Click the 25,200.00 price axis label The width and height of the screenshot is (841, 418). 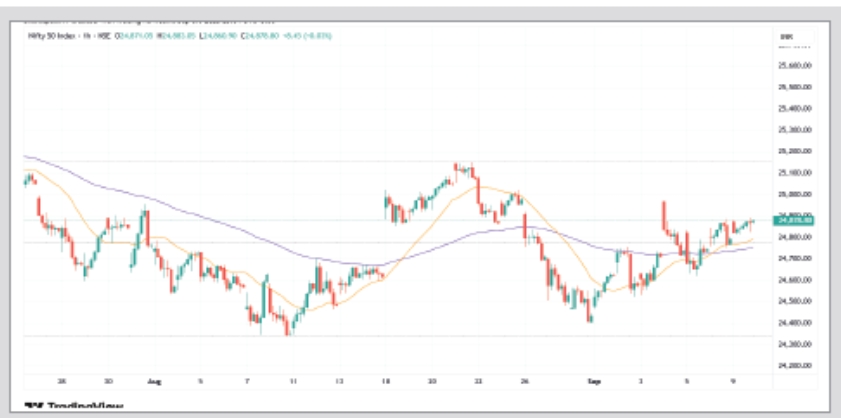point(793,151)
